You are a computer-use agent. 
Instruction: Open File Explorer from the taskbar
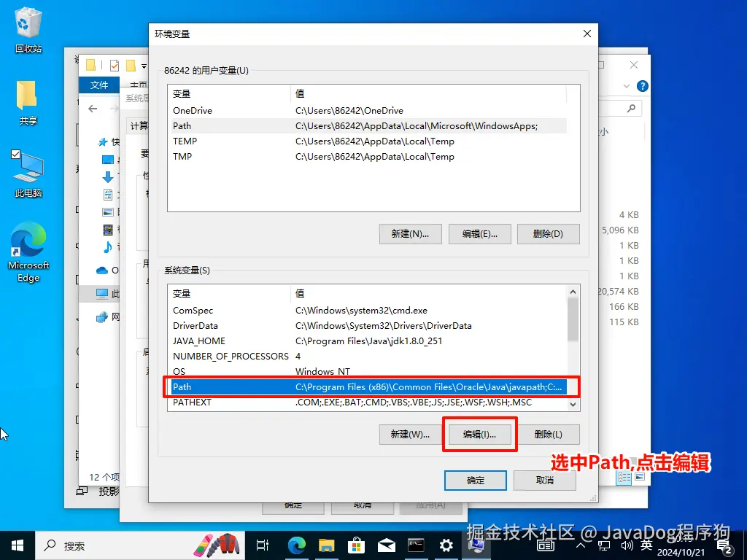[x=327, y=545]
